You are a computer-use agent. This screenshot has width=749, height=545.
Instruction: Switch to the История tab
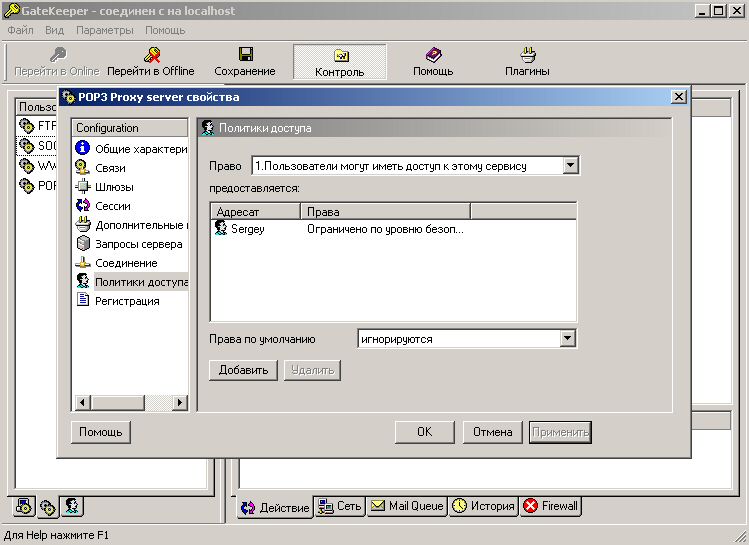pos(483,506)
